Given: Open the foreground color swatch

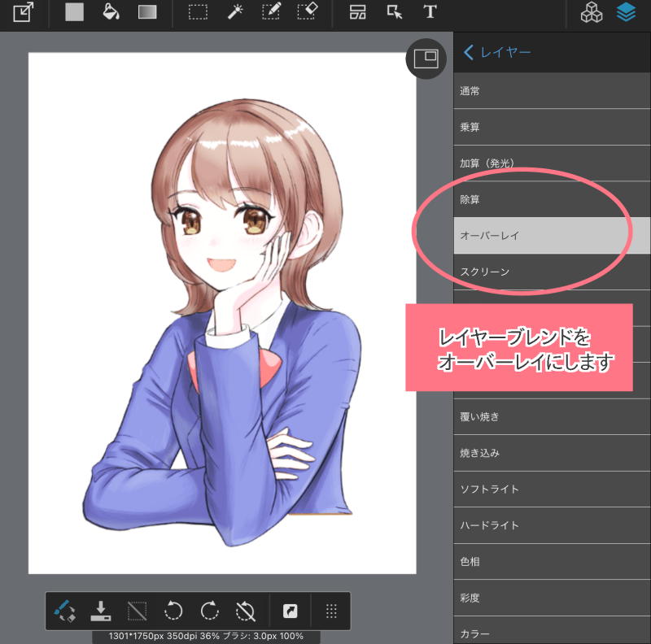Looking at the screenshot, I should [x=75, y=13].
